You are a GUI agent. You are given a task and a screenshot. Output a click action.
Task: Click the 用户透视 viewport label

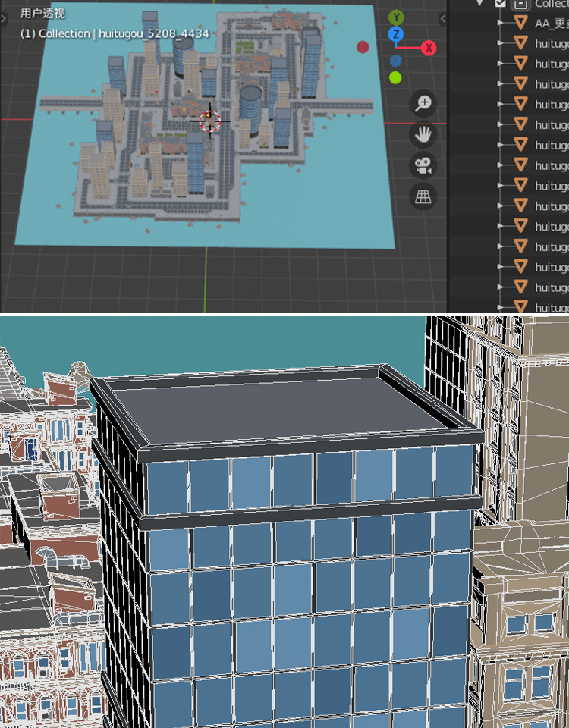click(42, 14)
